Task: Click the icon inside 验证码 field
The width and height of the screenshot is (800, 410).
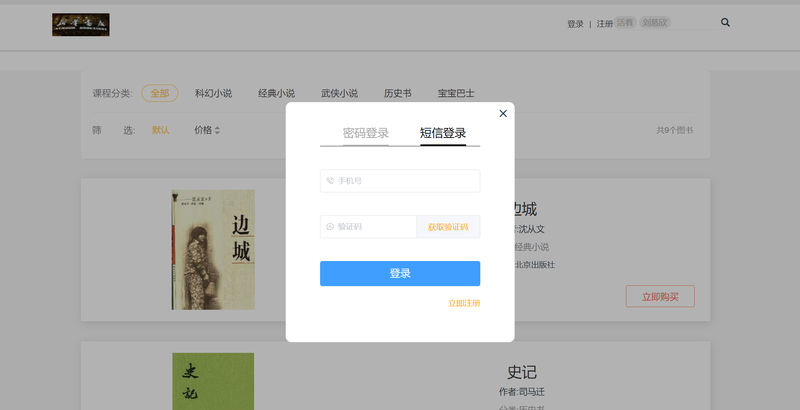Action: (x=330, y=226)
